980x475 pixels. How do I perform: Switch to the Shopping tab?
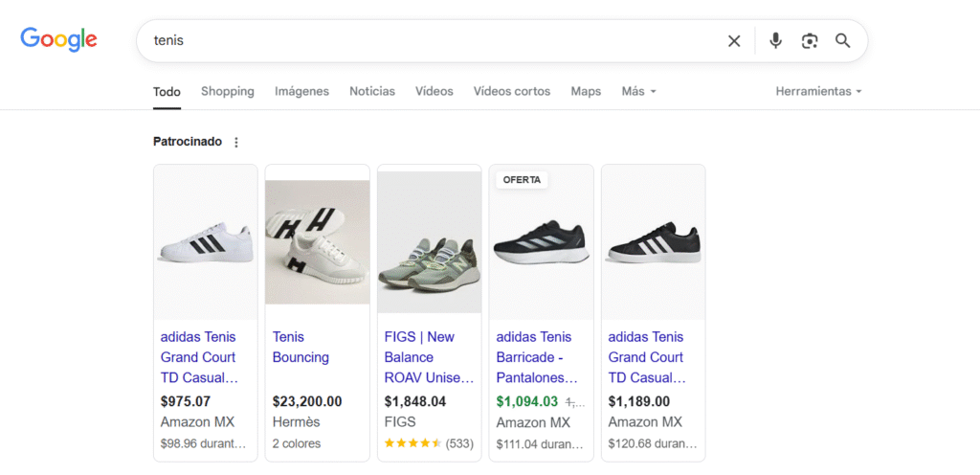pyautogui.click(x=228, y=91)
